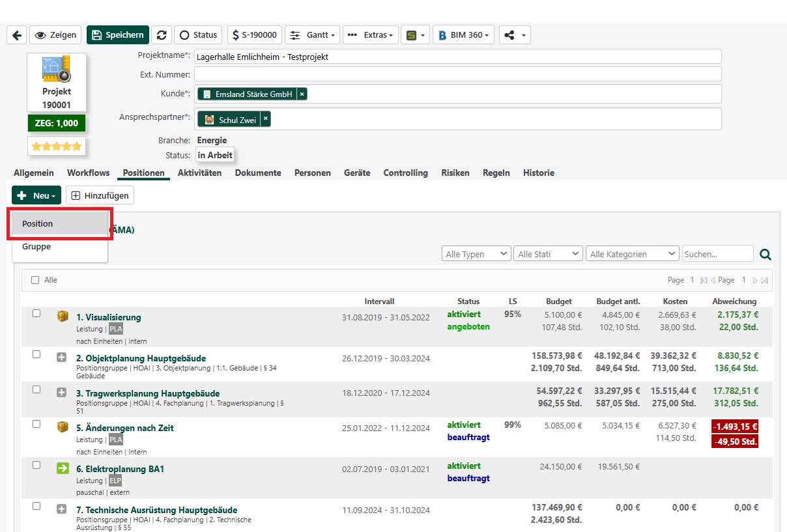Viewport: 787px width, 532px height.
Task: Check the Alle select-all checkbox
Action: tap(35, 280)
